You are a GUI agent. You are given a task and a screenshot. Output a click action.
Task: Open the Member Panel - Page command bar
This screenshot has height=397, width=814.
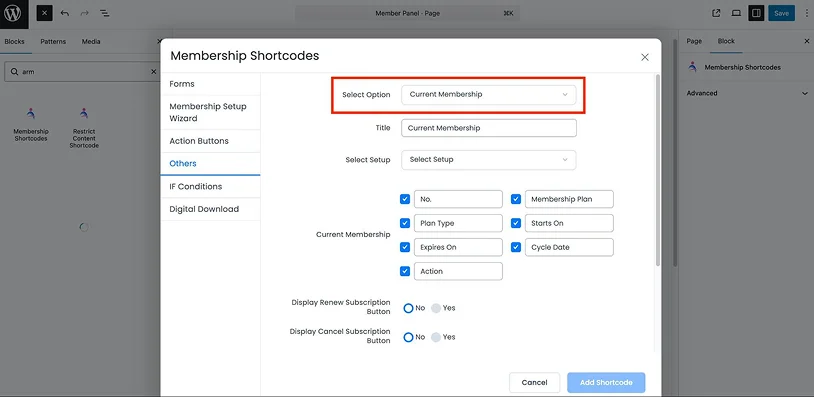407,13
